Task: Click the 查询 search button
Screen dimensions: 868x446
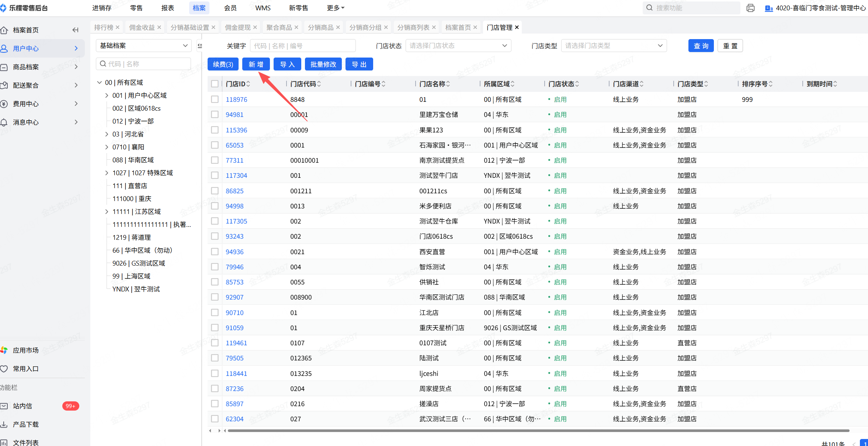Action: pyautogui.click(x=701, y=46)
